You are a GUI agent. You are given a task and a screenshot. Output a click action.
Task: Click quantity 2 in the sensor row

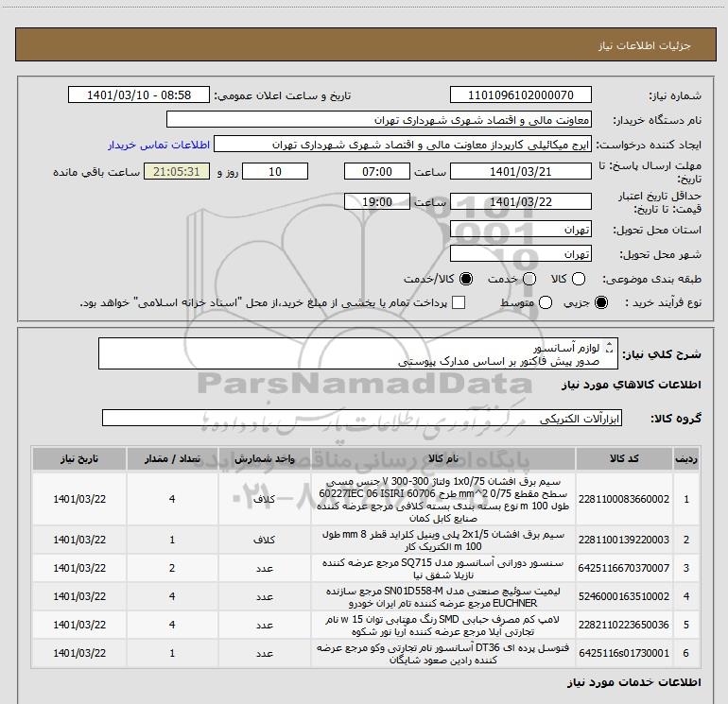[x=172, y=568]
